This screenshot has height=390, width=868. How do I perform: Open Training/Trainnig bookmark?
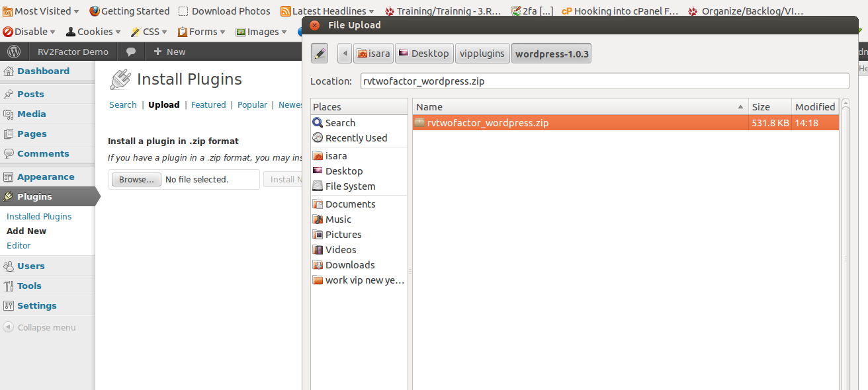(443, 11)
